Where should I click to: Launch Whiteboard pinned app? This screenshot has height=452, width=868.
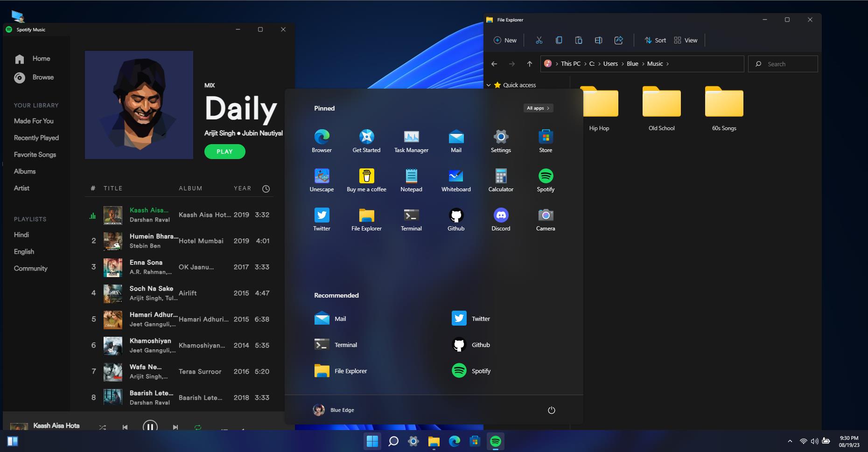click(x=456, y=180)
